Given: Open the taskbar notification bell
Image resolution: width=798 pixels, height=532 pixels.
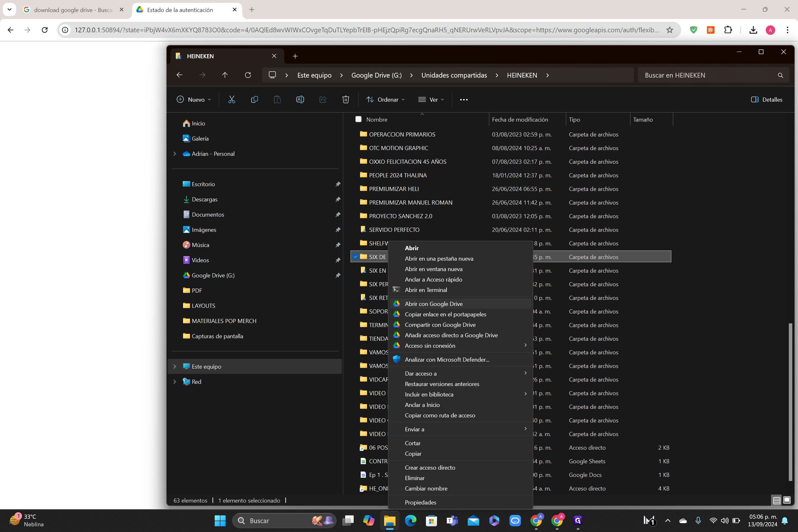Looking at the screenshot, I should (x=785, y=521).
